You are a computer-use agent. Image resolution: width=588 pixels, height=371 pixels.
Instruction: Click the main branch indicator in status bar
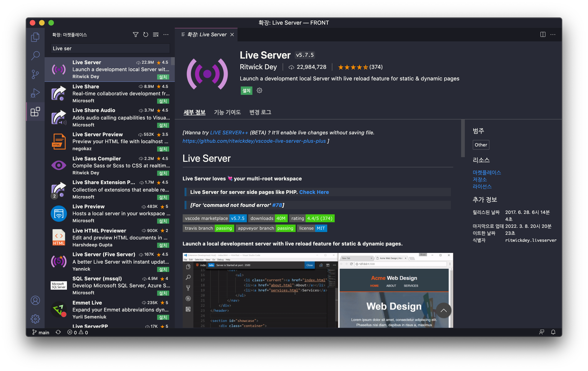(41, 332)
